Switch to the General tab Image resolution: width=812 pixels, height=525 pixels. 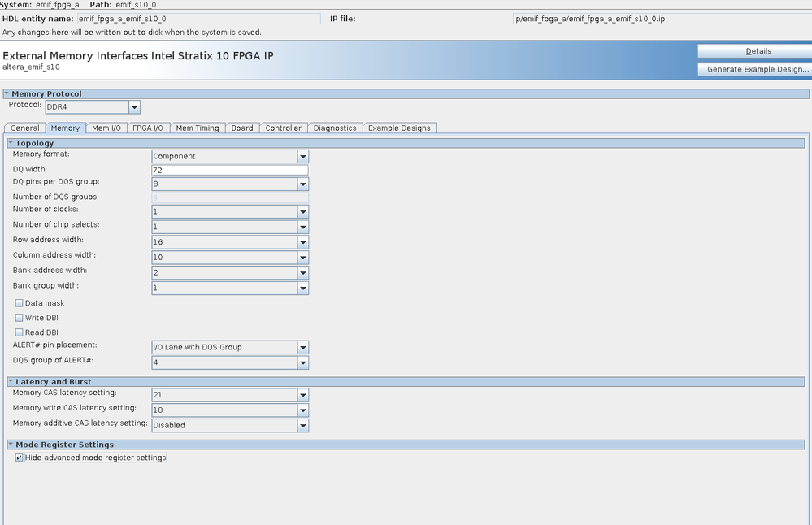point(25,128)
